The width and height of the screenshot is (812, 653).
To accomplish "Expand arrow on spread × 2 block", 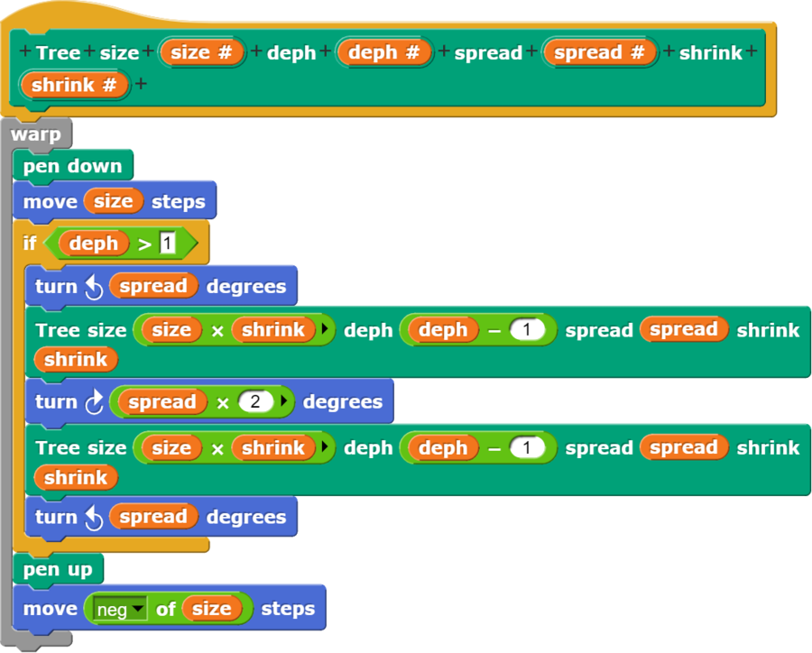I will 285,402.
